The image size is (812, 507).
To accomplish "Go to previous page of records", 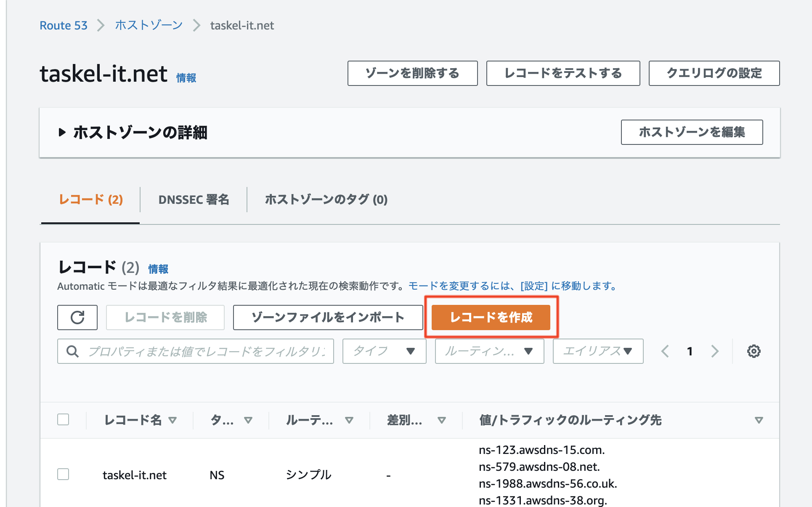I will [665, 351].
